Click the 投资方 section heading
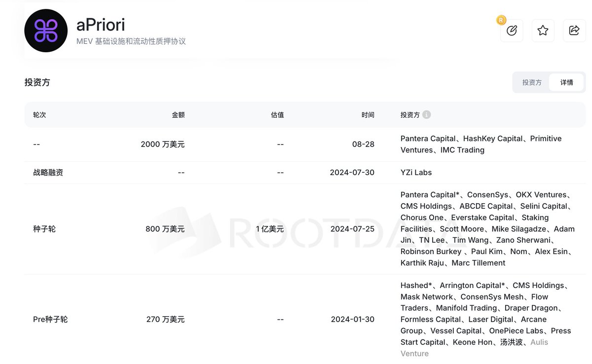This screenshot has height=364, width=592. click(x=37, y=82)
